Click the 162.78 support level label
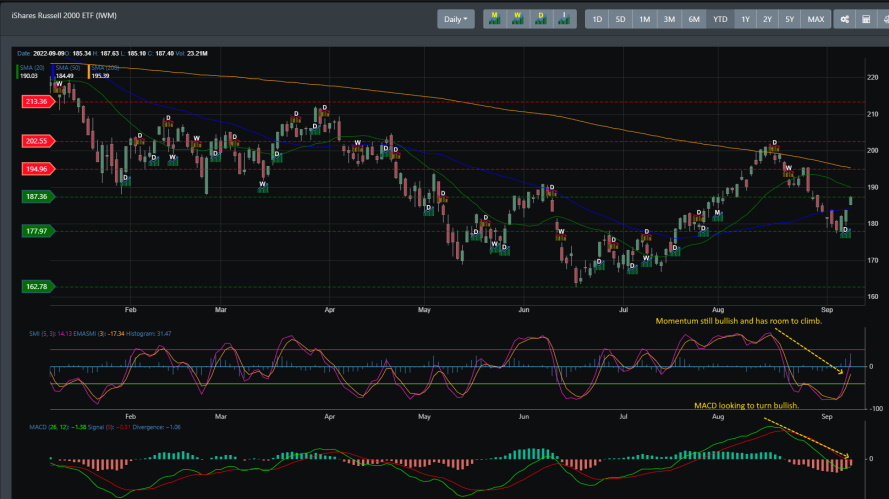This screenshot has height=499, width=889. [38, 286]
